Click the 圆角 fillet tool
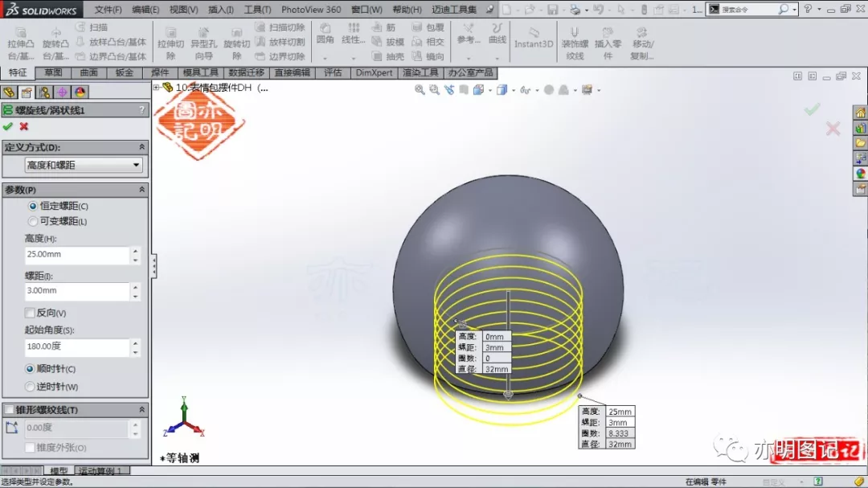Image resolution: width=868 pixels, height=488 pixels. point(325,34)
